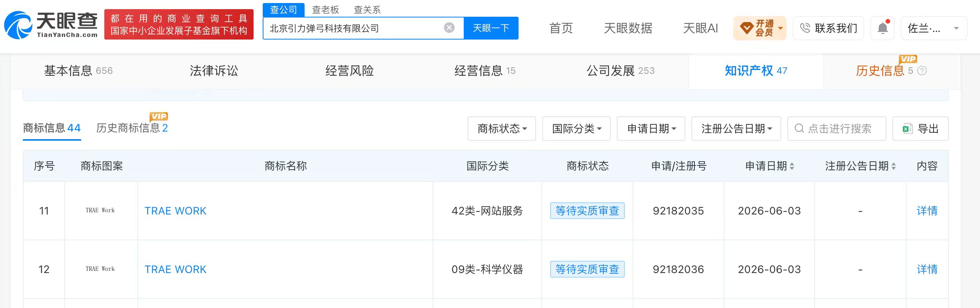This screenshot has width=980, height=308.
Task: Open the 经营风险 tab
Action: [350, 71]
